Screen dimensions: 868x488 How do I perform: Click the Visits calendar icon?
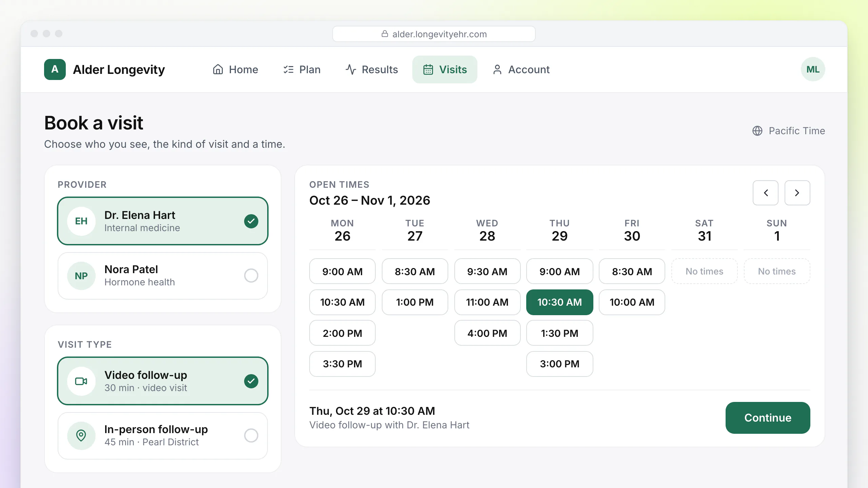coord(428,69)
